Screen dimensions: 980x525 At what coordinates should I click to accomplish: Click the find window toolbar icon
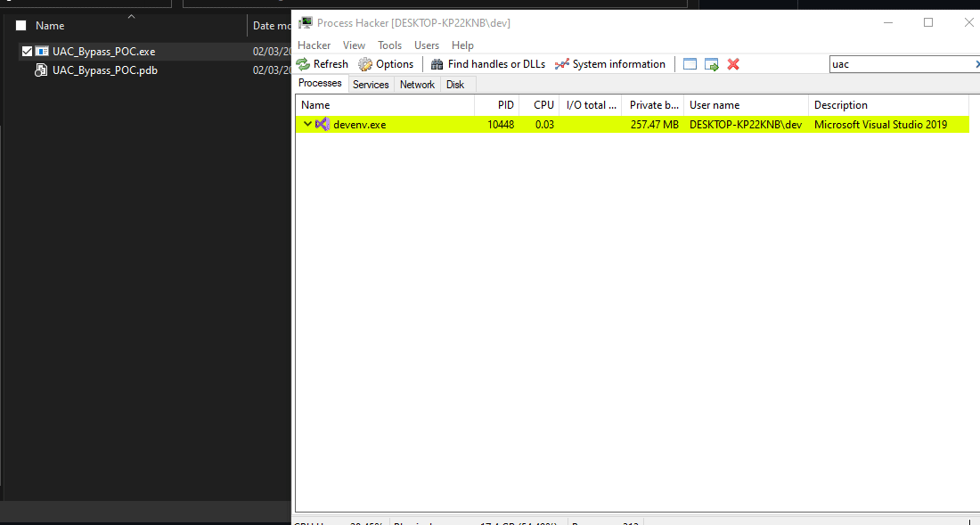click(x=690, y=64)
